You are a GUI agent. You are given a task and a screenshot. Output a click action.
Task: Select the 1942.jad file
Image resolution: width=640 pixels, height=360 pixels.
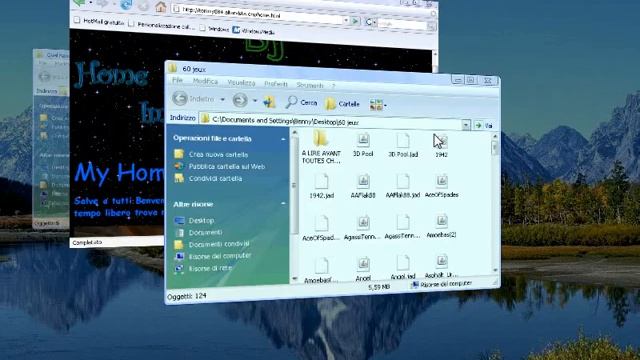[x=321, y=186]
